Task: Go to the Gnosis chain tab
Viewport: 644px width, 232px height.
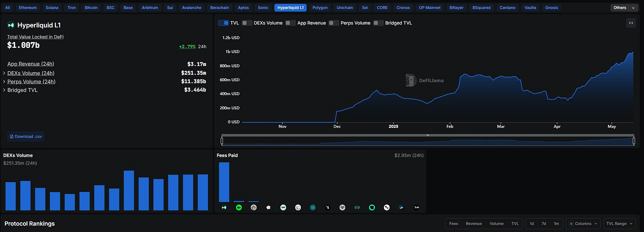Action: 552,8
